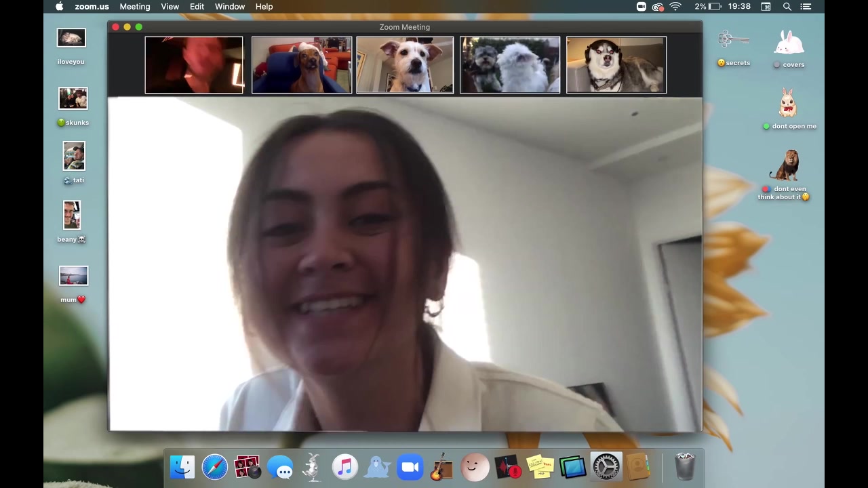Click the battery status indicator

(x=707, y=7)
